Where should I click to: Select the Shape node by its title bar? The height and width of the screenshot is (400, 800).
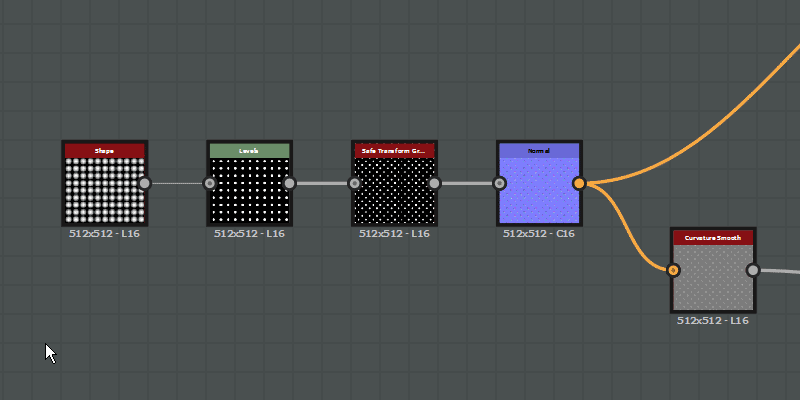105,151
